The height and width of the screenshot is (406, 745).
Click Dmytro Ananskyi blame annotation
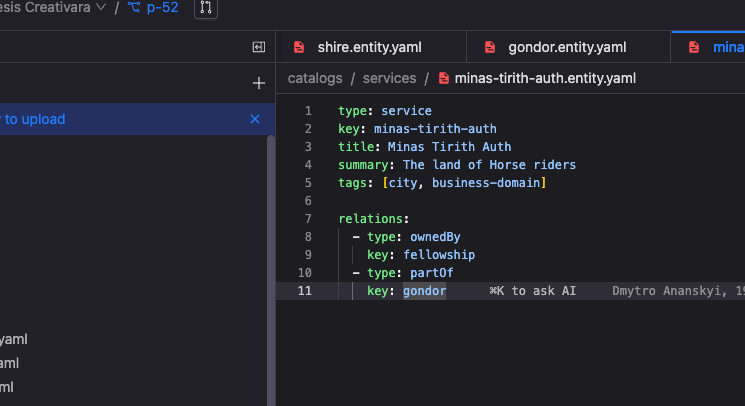(x=678, y=291)
